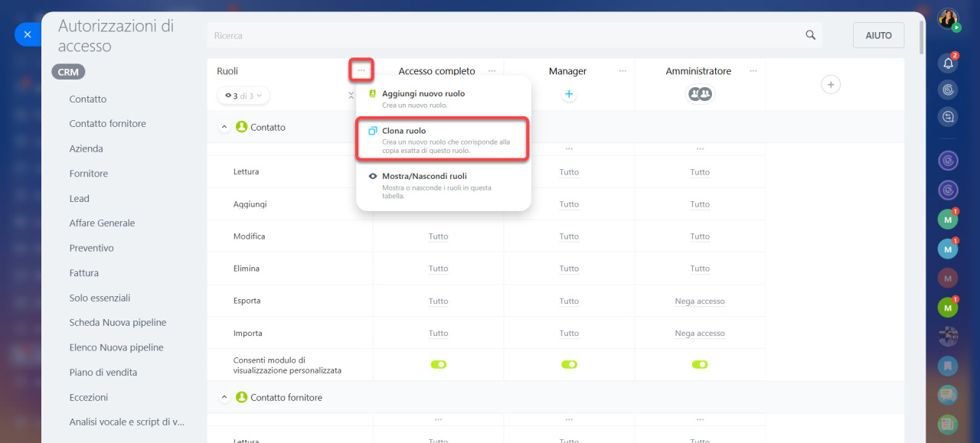This screenshot has height=443, width=980.
Task: Open the Manager role header three-dot menu
Action: pos(622,71)
